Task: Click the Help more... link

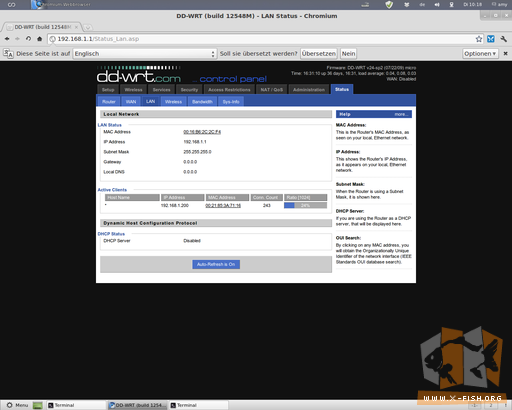Action: point(401,114)
